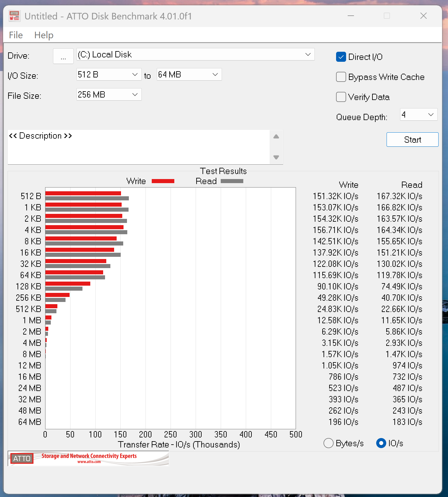Select the Bytes/s radio button

(328, 443)
